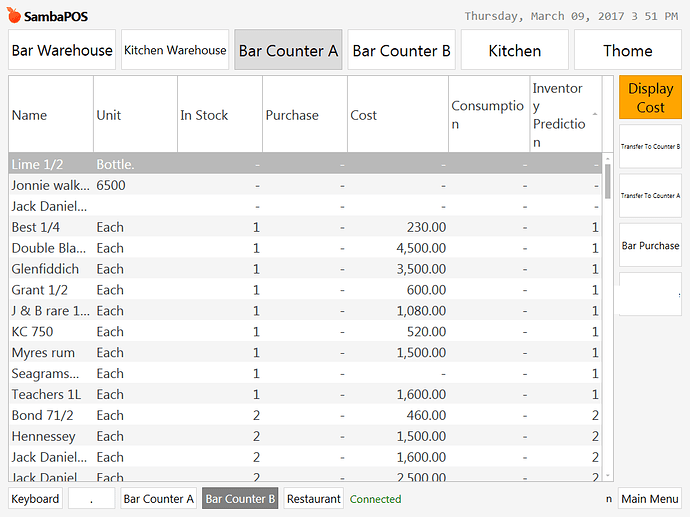
Task: Click Transfer To Counter A button
Action: click(650, 196)
